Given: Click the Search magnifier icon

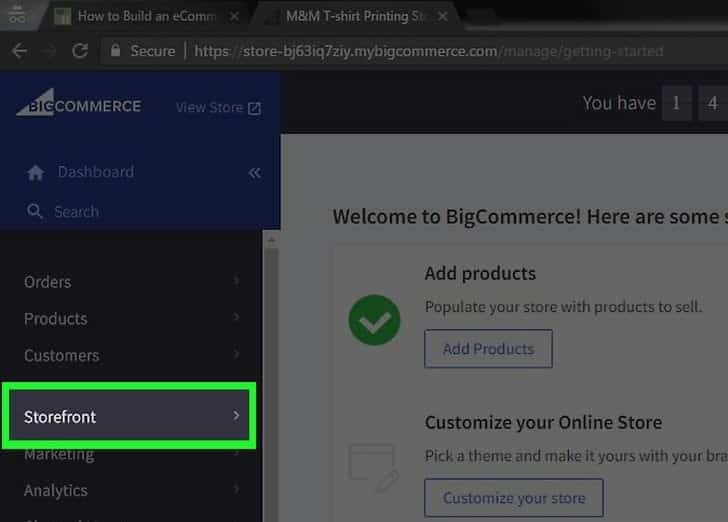Looking at the screenshot, I should (34, 211).
